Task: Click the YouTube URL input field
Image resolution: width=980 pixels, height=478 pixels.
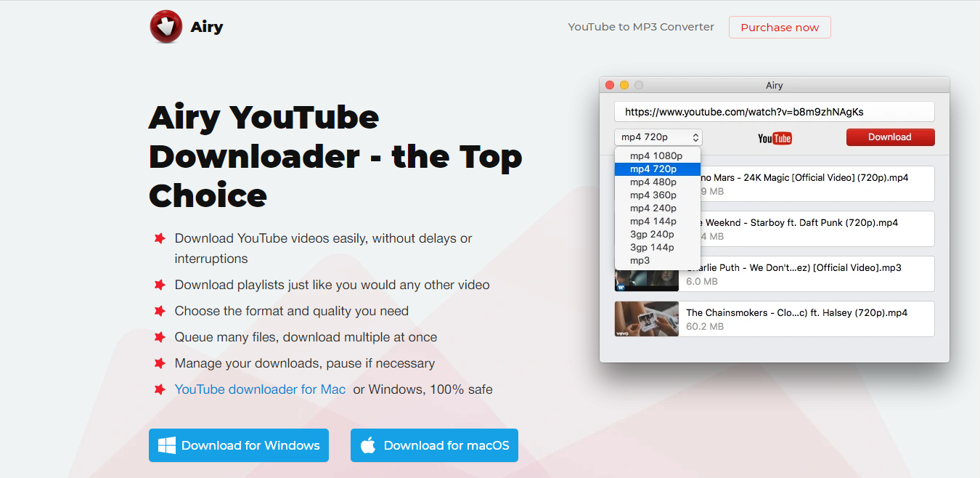Action: pyautogui.click(x=774, y=112)
